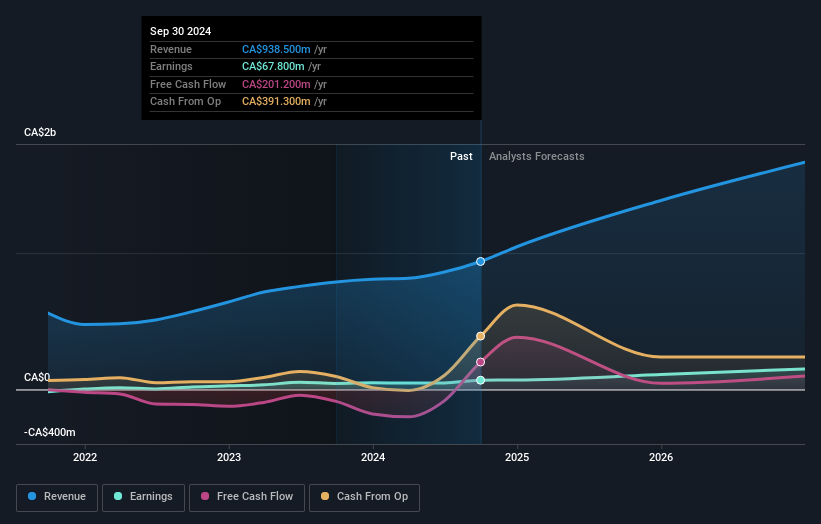This screenshot has width=821, height=524.
Task: Click the Free Cash Flow label in tooltip
Action: click(x=188, y=84)
